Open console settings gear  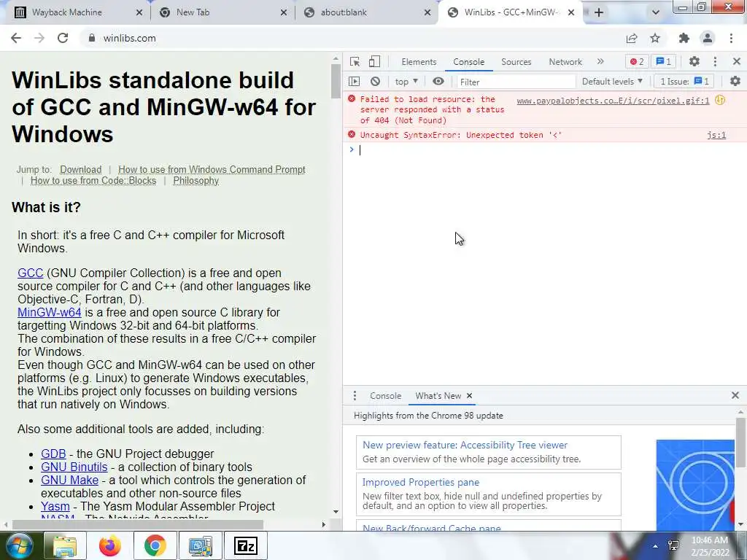pyautogui.click(x=735, y=82)
